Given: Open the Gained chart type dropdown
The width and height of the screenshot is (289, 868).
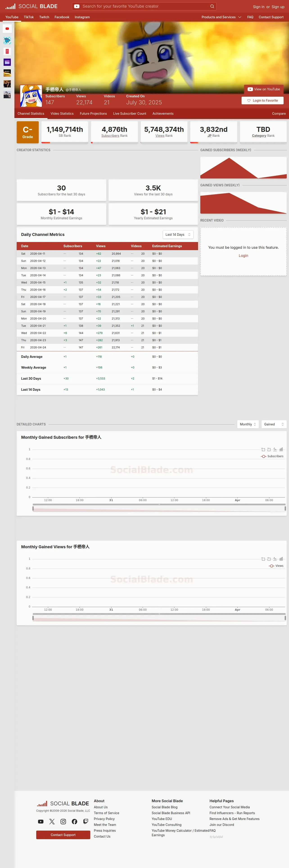Looking at the screenshot, I should coord(274,424).
